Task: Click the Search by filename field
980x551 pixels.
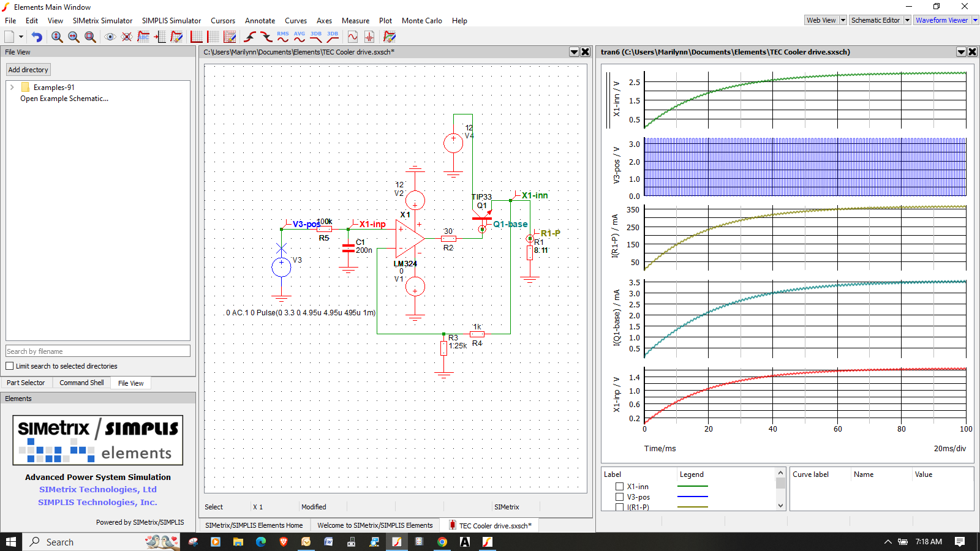Action: point(98,351)
